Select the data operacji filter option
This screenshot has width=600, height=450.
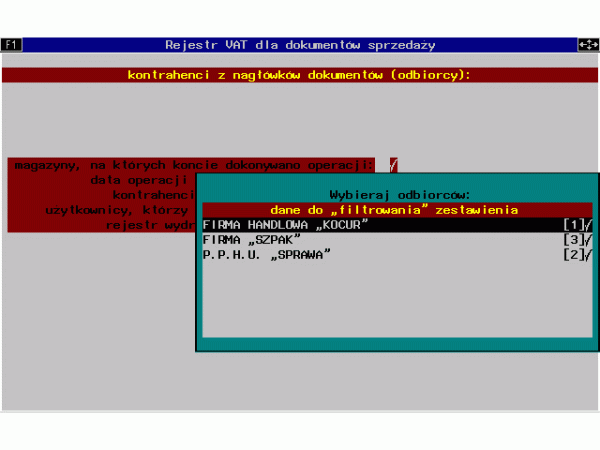138,180
